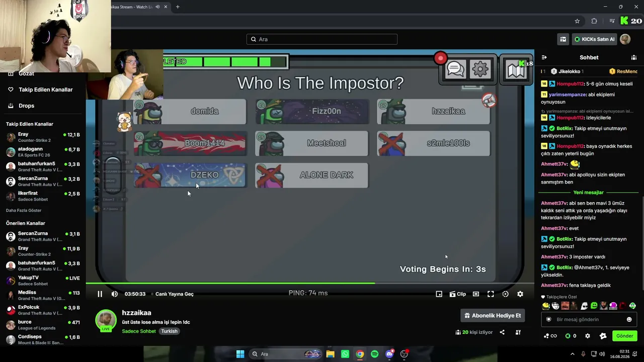Expand Daha Fazla Göster list

pyautogui.click(x=24, y=211)
